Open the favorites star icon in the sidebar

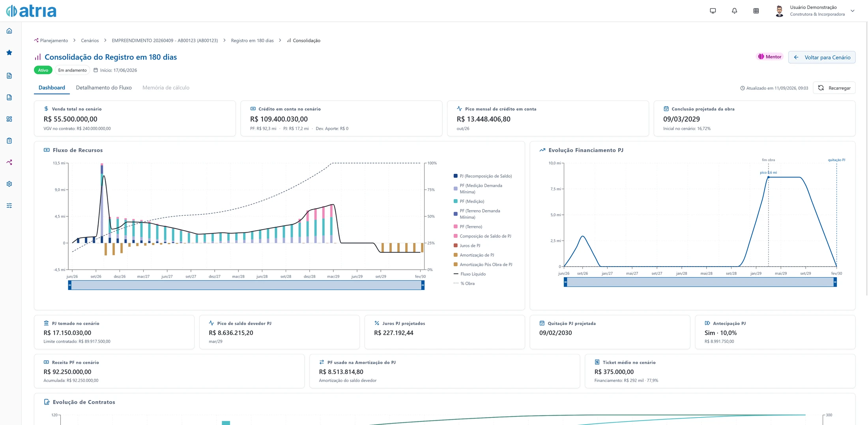(x=9, y=53)
